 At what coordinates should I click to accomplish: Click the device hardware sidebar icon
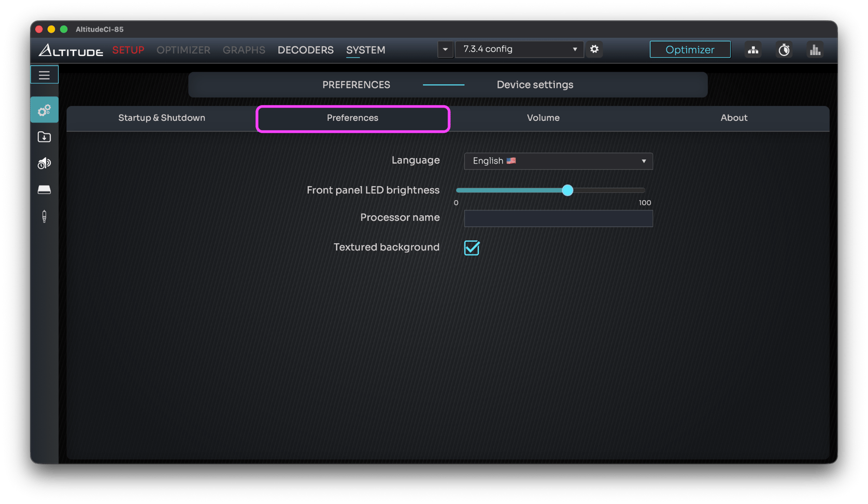pyautogui.click(x=44, y=190)
